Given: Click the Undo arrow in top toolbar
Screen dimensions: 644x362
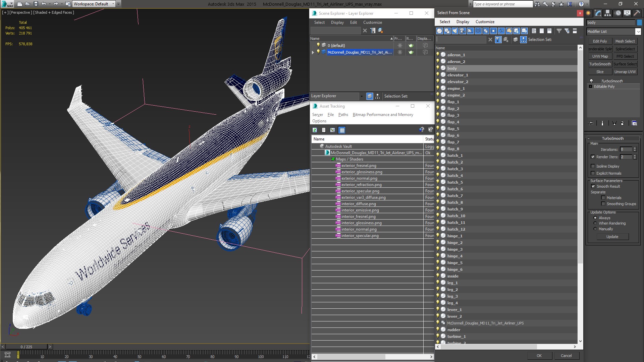Looking at the screenshot, I should (44, 4).
